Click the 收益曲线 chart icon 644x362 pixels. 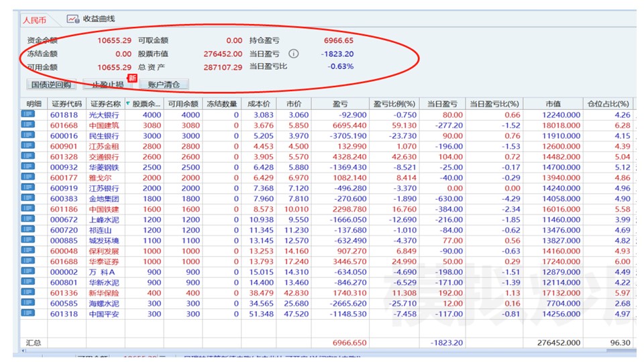tap(73, 19)
